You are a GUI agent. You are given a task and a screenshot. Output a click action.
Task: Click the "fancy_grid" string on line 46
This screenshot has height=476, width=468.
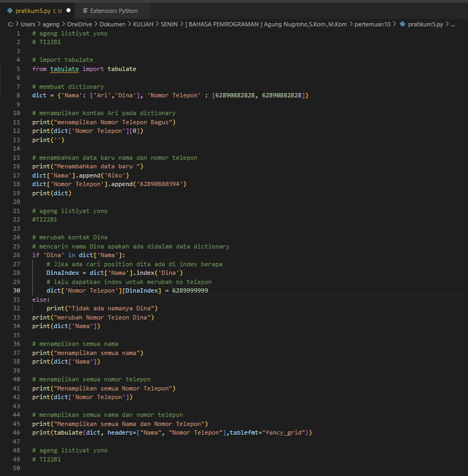point(284,432)
